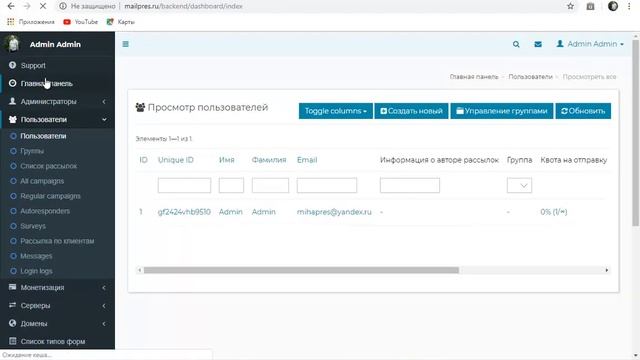Open the Toggle columns dropdown
This screenshot has height=360, width=640.
336,111
